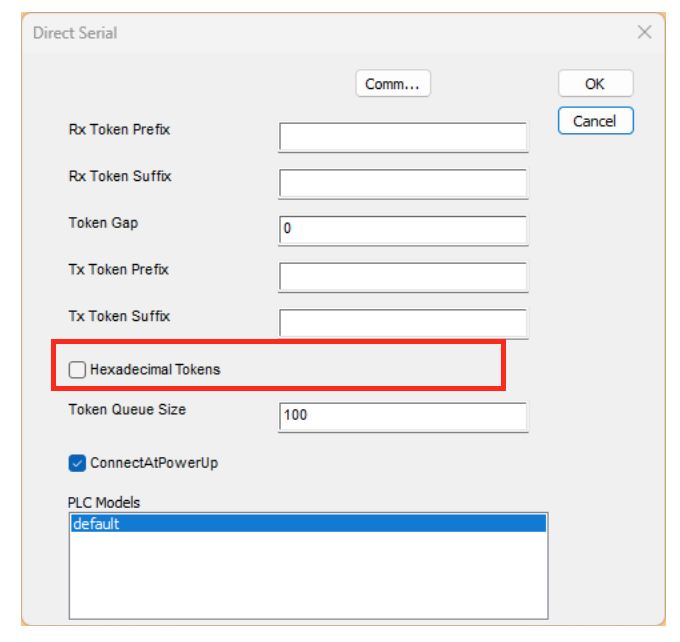Focus the Rx Token Prefix input field
This screenshot has width=680, height=642.
tap(403, 136)
